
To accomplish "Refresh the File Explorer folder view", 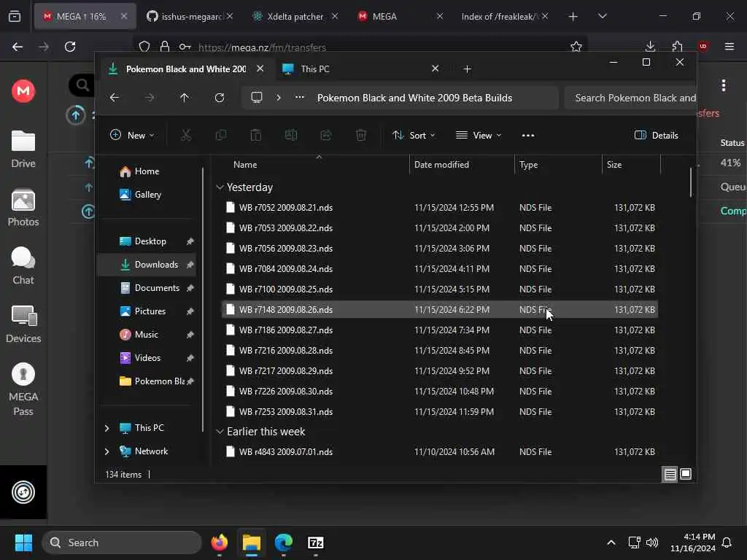I will click(219, 98).
